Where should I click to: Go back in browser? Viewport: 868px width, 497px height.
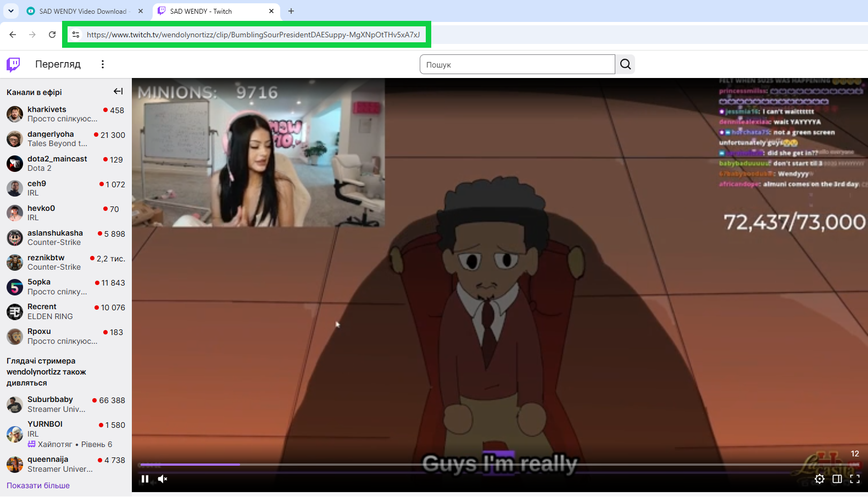tap(13, 35)
